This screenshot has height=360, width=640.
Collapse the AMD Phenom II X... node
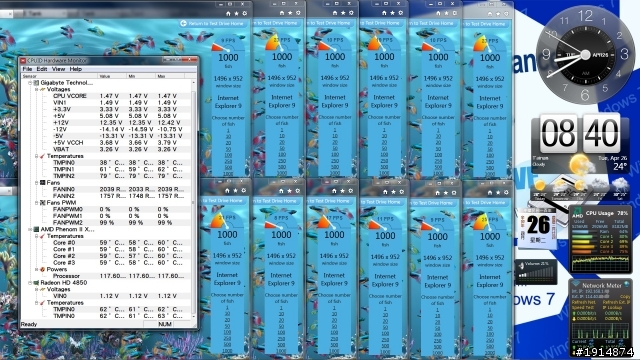30,229
